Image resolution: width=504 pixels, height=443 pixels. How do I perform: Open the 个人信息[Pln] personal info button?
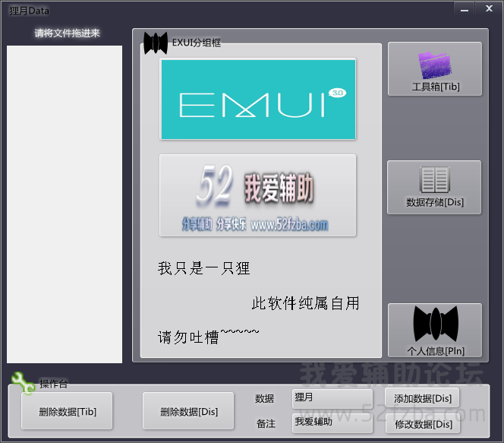pyautogui.click(x=435, y=330)
